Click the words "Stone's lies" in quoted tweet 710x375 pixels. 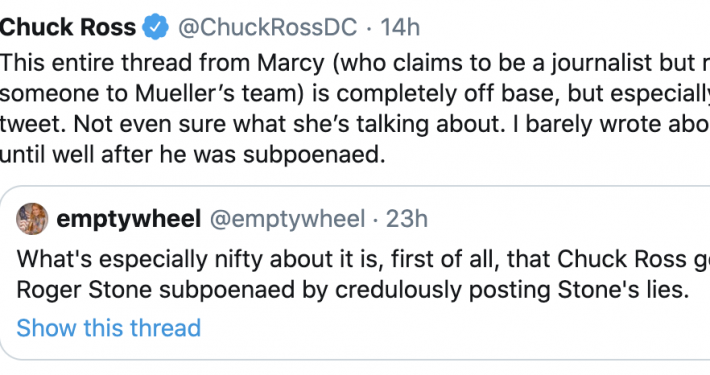point(623,290)
